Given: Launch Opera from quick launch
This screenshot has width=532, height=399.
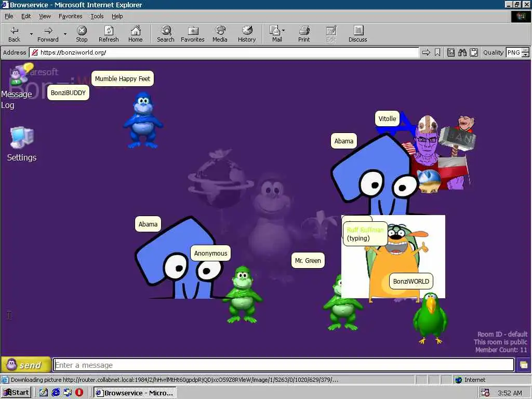Looking at the screenshot, I should tap(79, 393).
